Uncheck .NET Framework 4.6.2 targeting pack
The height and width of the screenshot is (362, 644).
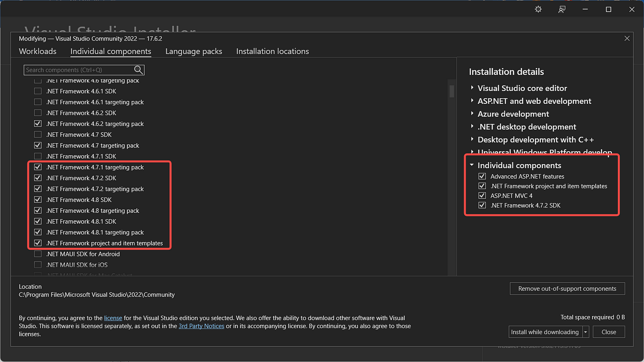38,124
